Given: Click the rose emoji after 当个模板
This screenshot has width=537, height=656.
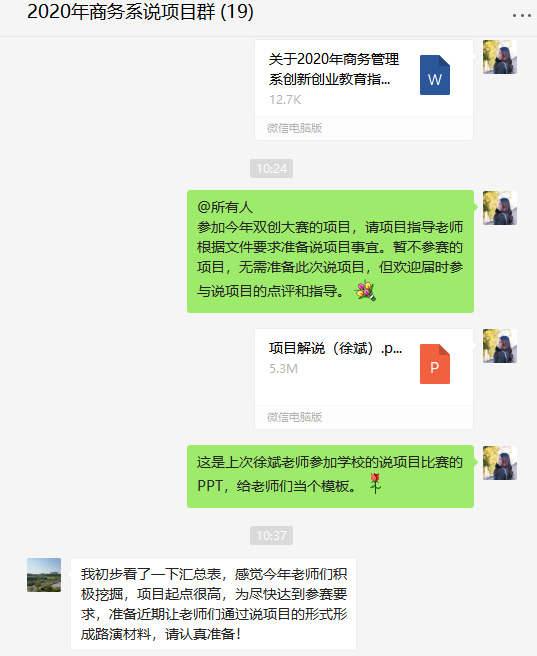Looking at the screenshot, I should click(x=375, y=483).
